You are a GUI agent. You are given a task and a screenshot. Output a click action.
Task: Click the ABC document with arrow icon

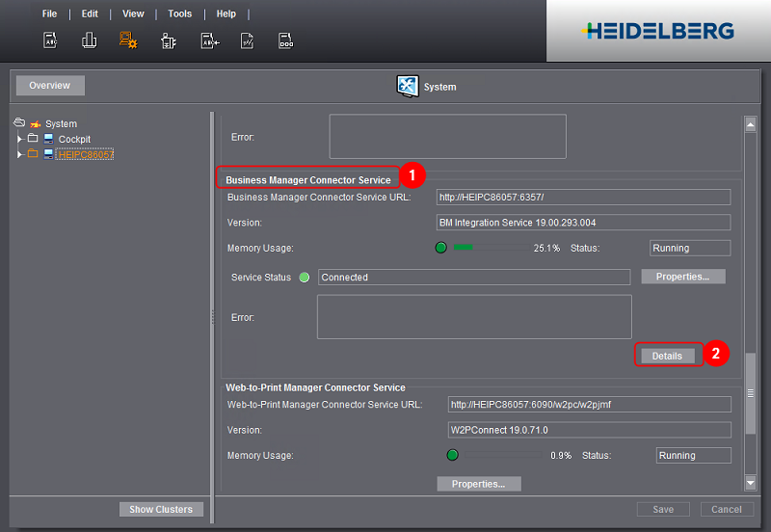207,40
